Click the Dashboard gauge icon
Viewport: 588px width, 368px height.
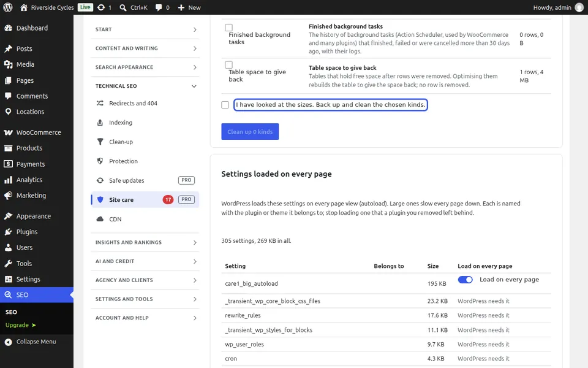(8, 28)
